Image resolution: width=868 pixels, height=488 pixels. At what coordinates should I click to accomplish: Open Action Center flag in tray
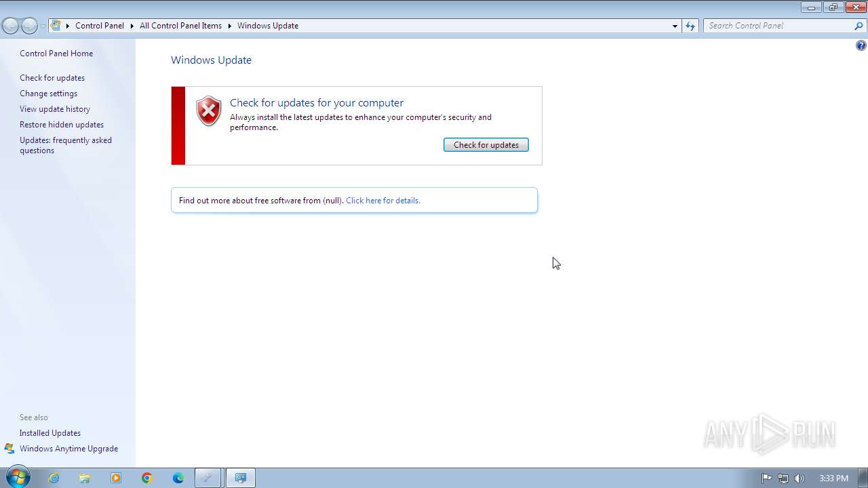[767, 478]
